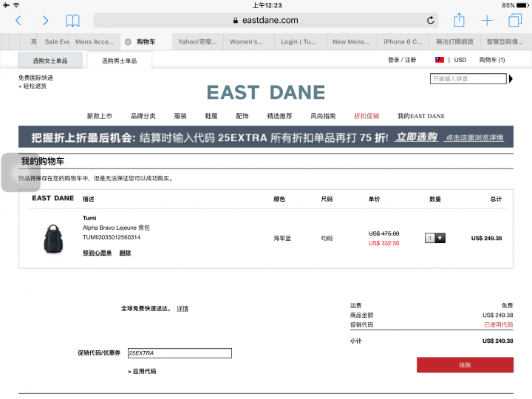532x399 pixels.
Task: Add a new tab with plus icon
Action: click(487, 21)
